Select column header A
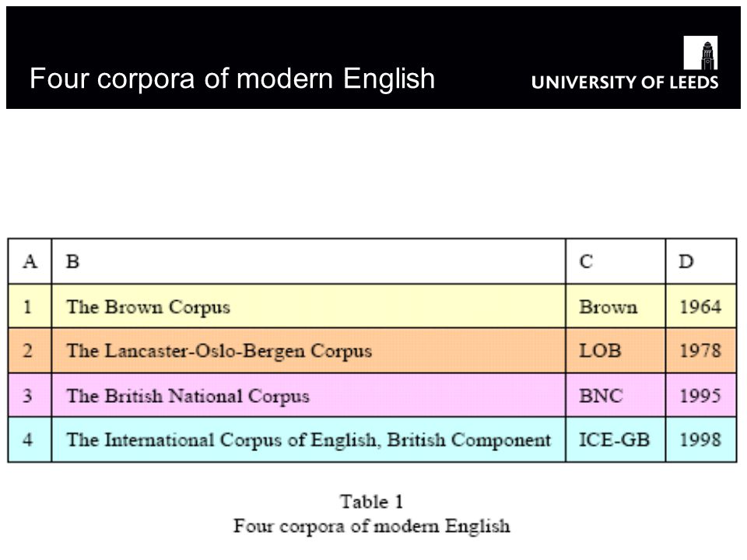 tap(30, 261)
